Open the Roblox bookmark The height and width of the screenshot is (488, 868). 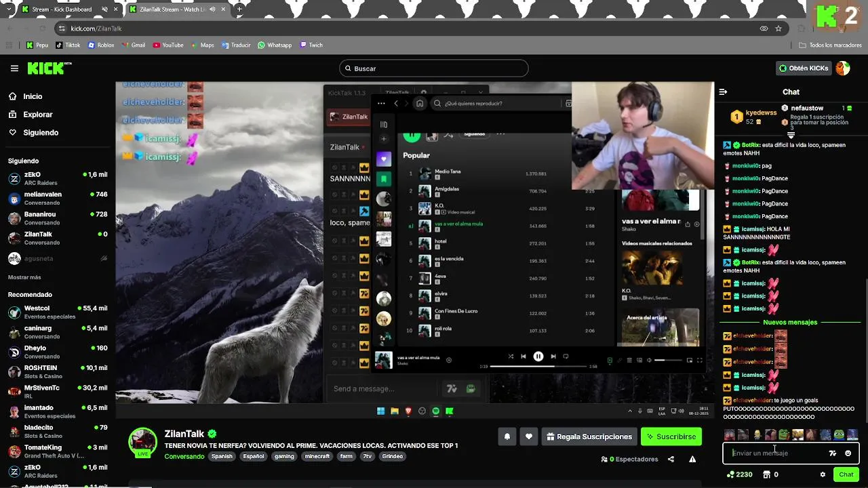pos(101,45)
